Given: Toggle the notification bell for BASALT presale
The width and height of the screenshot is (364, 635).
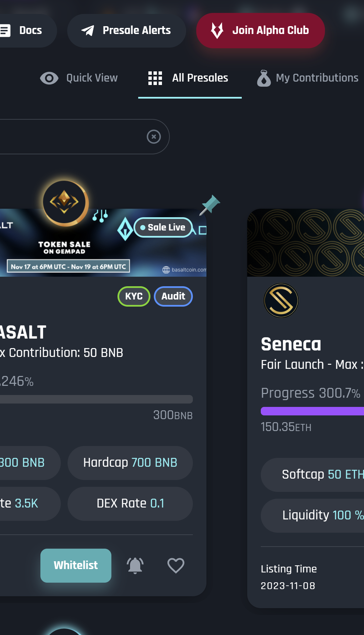Looking at the screenshot, I should click(x=135, y=566).
